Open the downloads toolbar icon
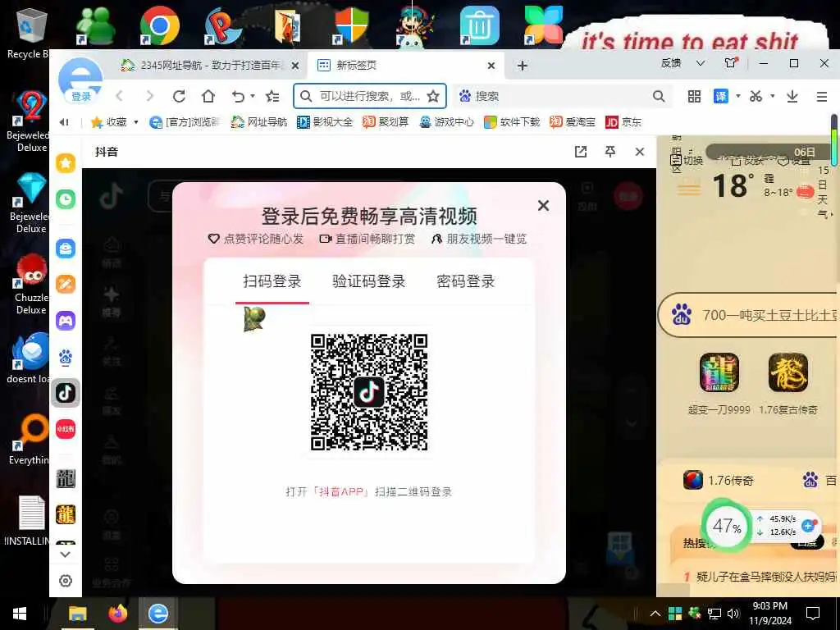This screenshot has height=630, width=840. pos(792,97)
